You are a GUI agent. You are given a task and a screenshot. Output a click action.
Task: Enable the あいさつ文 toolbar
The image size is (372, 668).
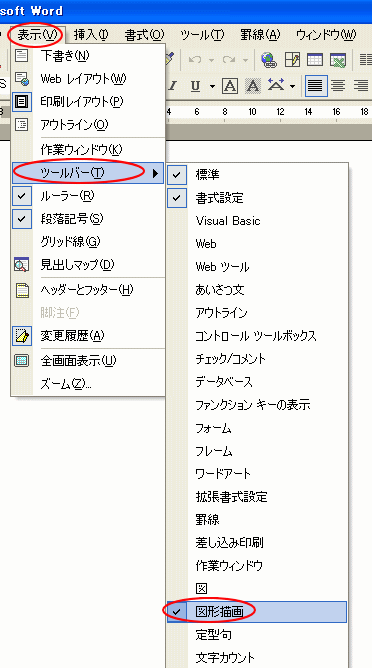coord(257,290)
